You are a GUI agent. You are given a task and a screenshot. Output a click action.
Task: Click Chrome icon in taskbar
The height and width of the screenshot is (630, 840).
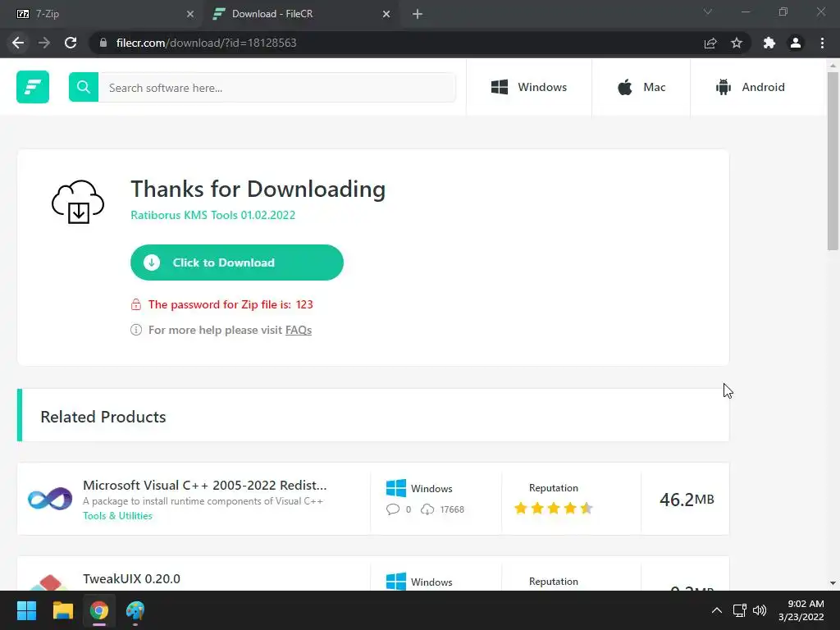click(x=99, y=610)
